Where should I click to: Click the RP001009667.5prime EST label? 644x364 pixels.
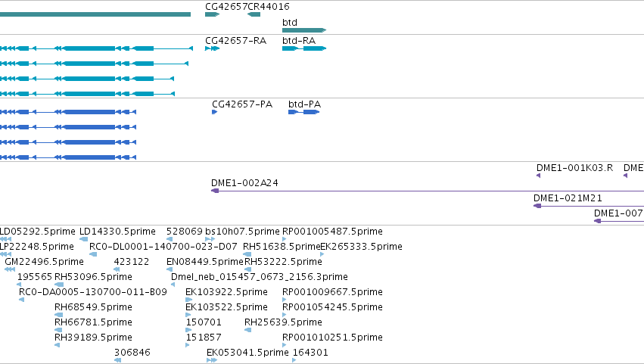(332, 293)
